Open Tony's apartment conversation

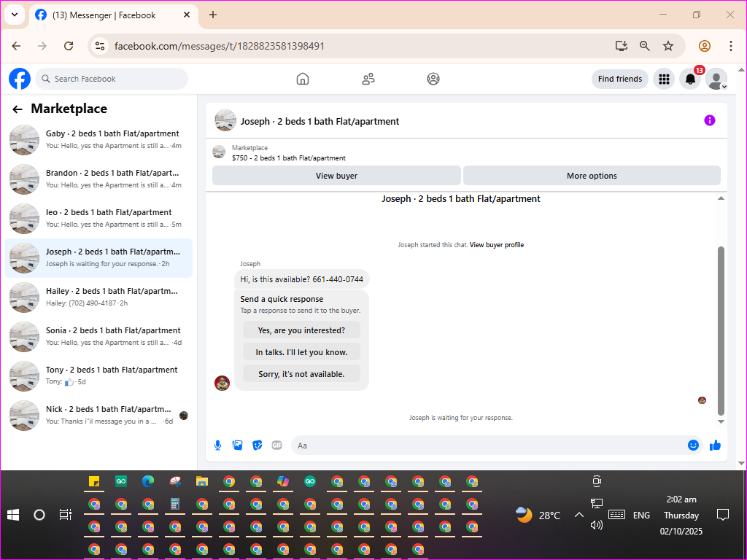coord(98,376)
